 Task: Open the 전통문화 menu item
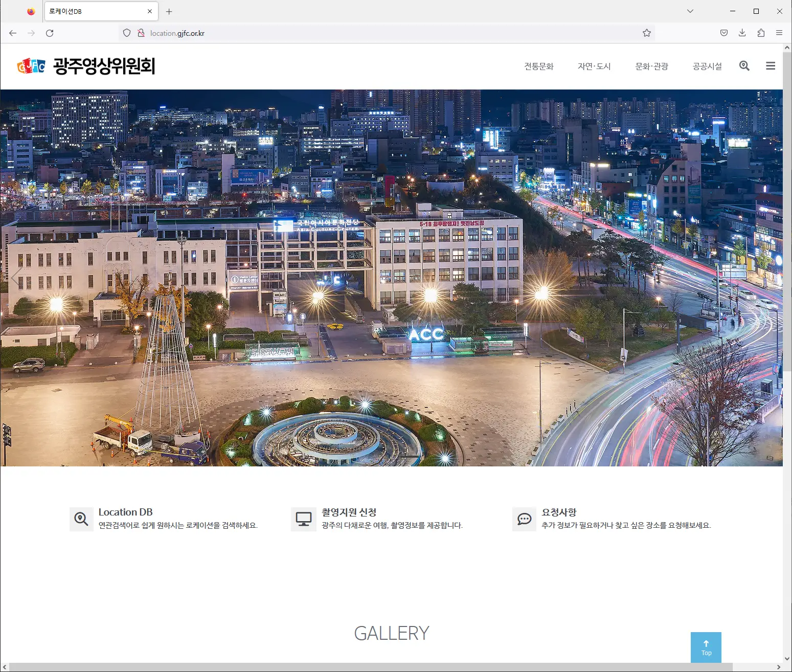pos(538,66)
